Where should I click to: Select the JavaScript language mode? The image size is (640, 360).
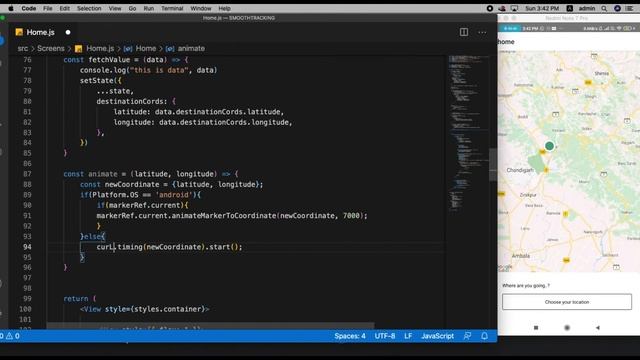coord(437,336)
